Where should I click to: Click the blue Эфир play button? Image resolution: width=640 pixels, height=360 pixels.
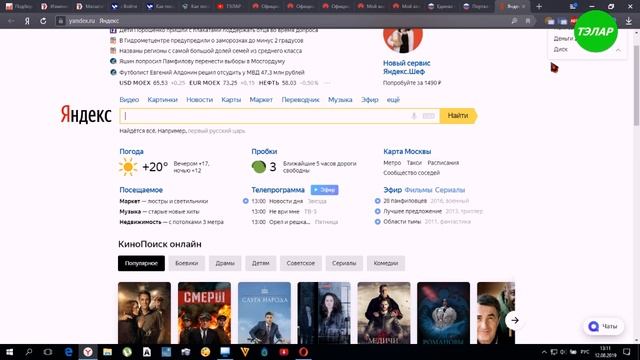pyautogui.click(x=324, y=190)
